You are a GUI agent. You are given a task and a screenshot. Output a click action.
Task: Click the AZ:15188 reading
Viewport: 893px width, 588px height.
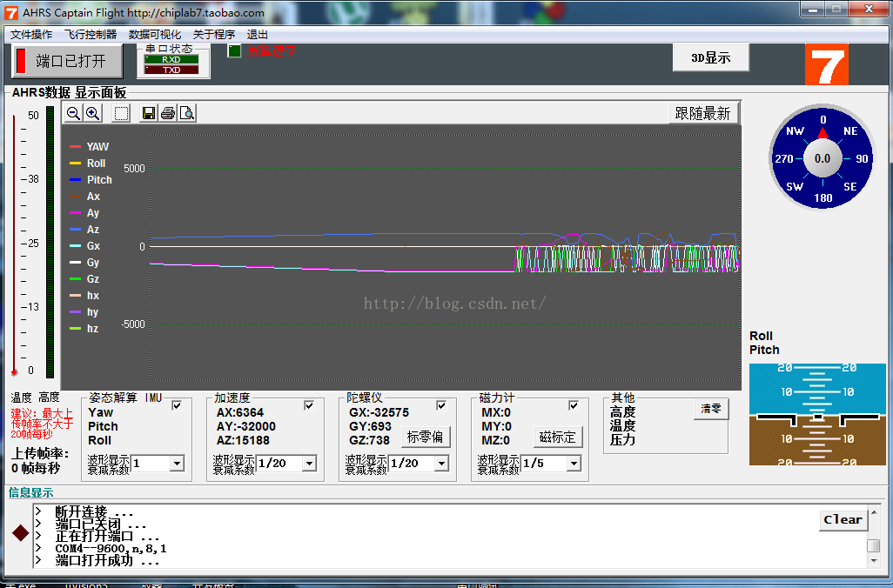[243, 440]
